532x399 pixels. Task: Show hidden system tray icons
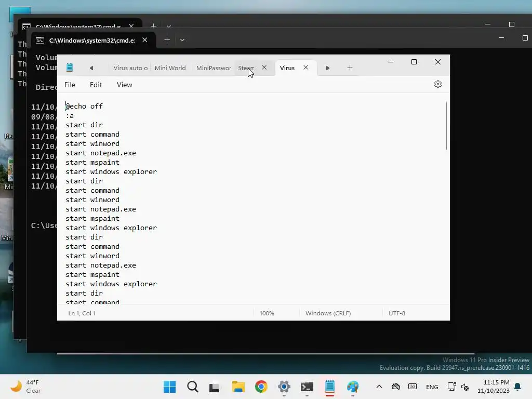click(x=379, y=387)
